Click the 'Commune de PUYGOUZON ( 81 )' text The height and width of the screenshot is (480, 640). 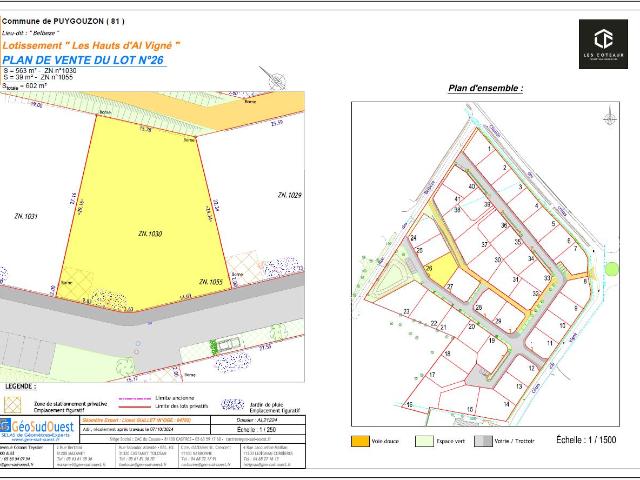coord(63,21)
